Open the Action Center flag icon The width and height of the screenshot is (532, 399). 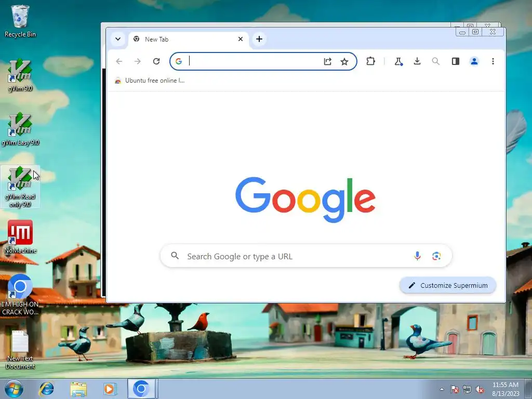pyautogui.click(x=455, y=389)
